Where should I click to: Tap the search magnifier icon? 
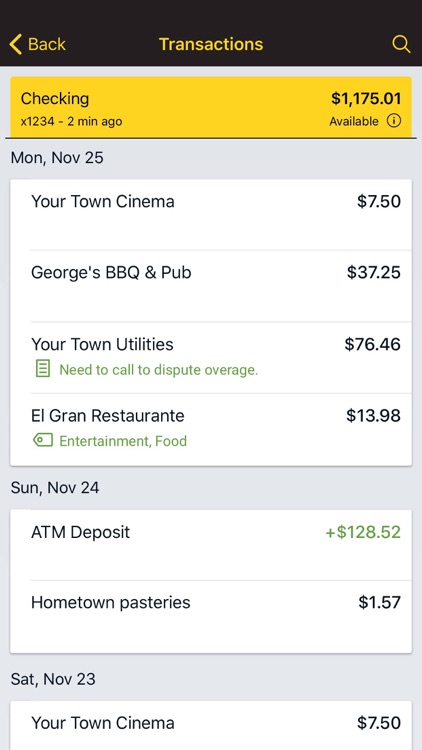tap(401, 44)
